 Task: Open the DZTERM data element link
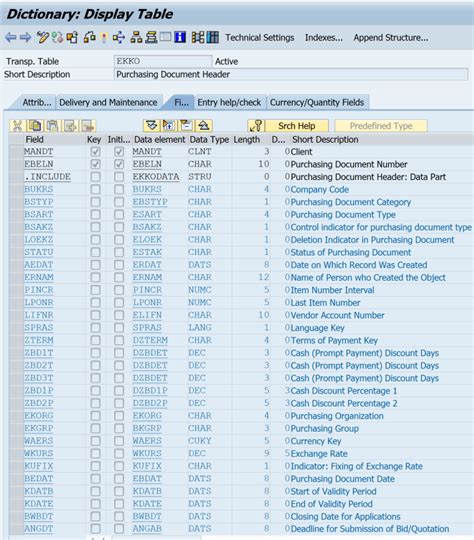(x=150, y=340)
